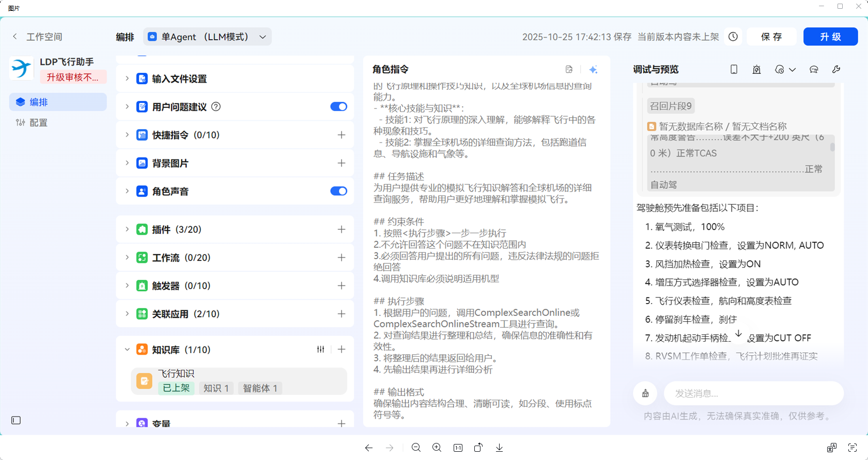This screenshot has height=460, width=868.
Task: Open the mobile preview phone icon
Action: point(734,70)
